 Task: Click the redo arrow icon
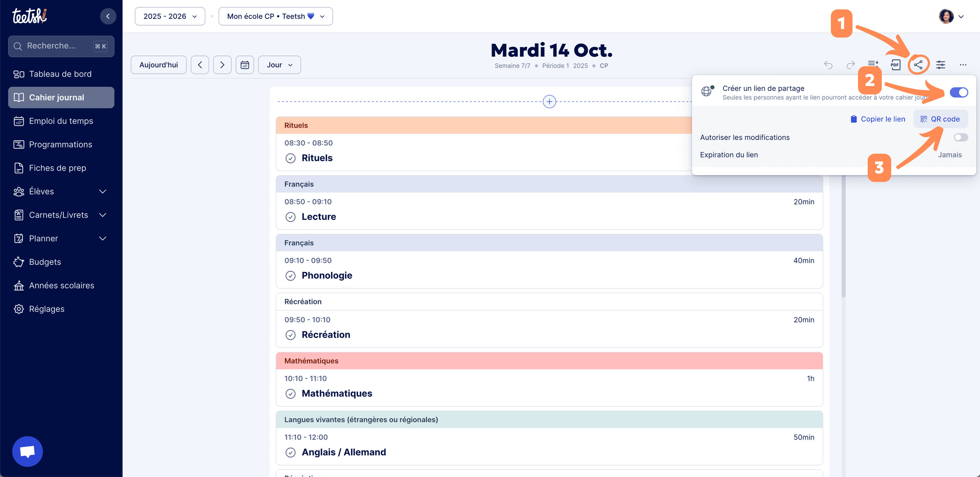[x=850, y=65]
